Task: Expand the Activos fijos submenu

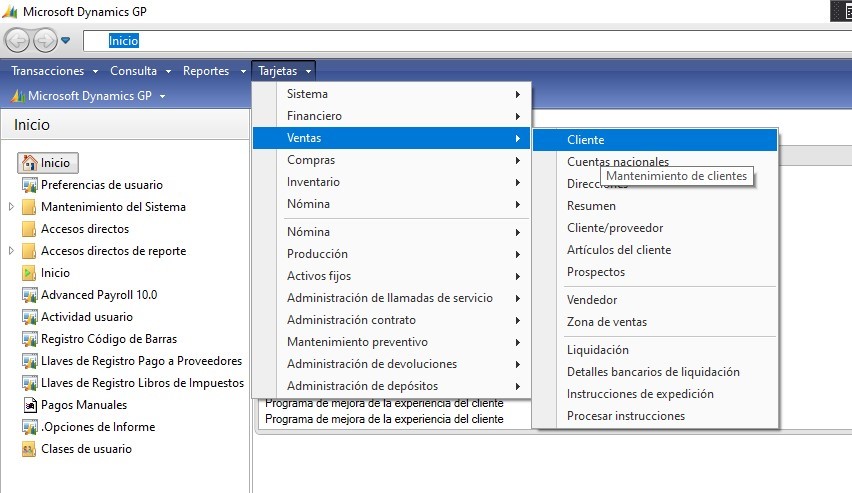Action: [391, 276]
